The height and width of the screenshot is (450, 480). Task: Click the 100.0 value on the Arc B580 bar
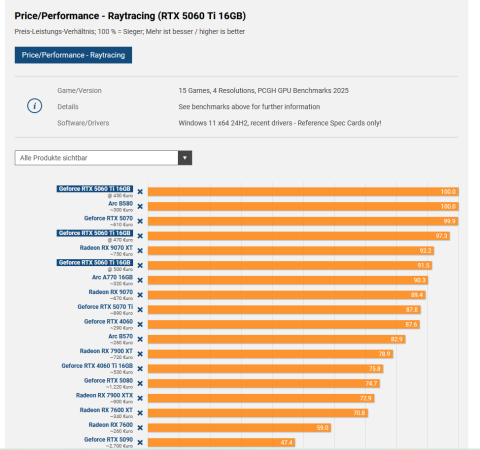(x=448, y=206)
